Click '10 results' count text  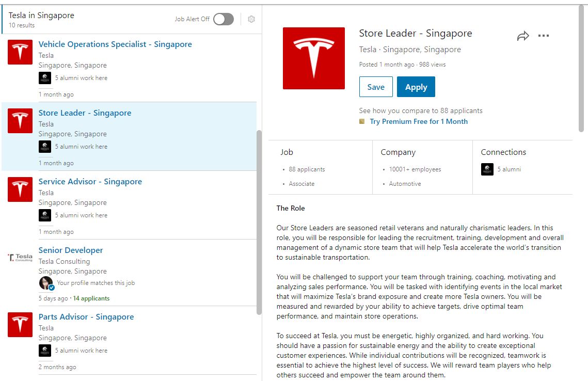[x=22, y=25]
